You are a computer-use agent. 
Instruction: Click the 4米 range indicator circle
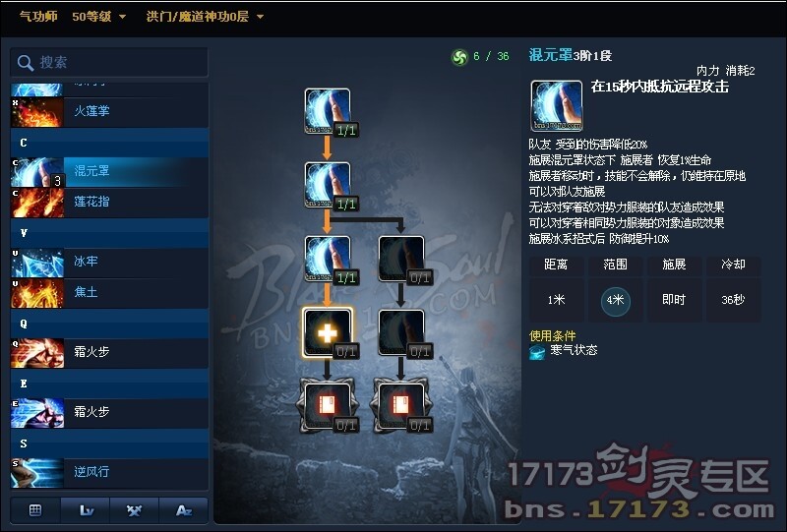pyautogui.click(x=616, y=300)
